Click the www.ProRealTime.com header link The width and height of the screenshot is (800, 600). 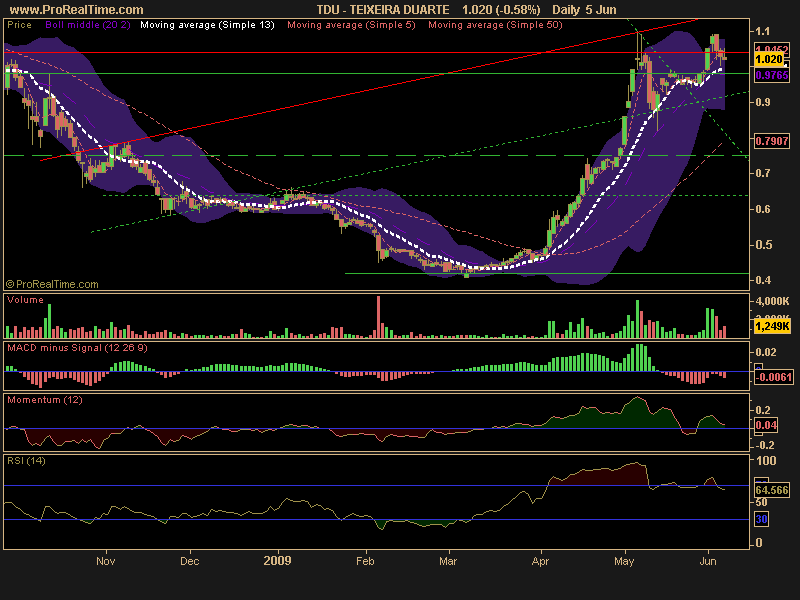(77, 10)
